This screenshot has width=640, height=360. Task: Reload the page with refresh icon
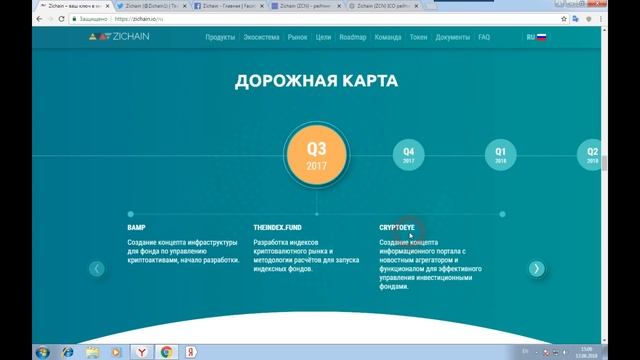tap(62, 19)
